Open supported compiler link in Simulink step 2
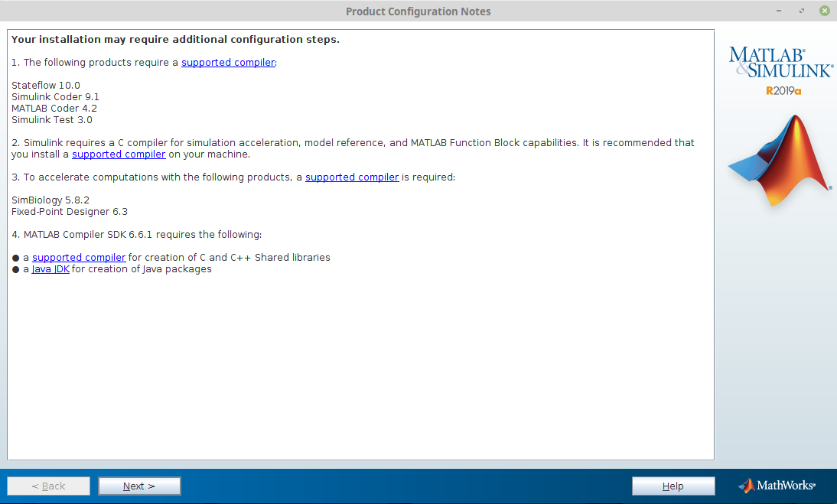The image size is (837, 504). point(119,154)
